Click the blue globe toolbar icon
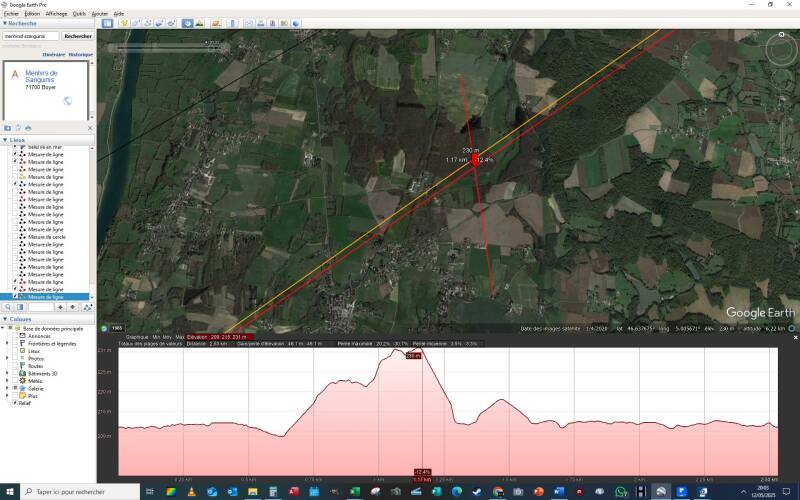Screen dimensions: 800x500 (x=296, y=23)
